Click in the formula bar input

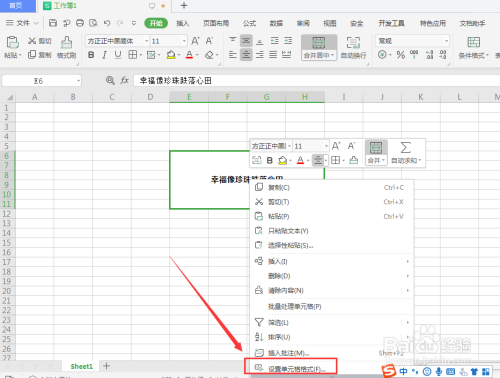point(317,81)
